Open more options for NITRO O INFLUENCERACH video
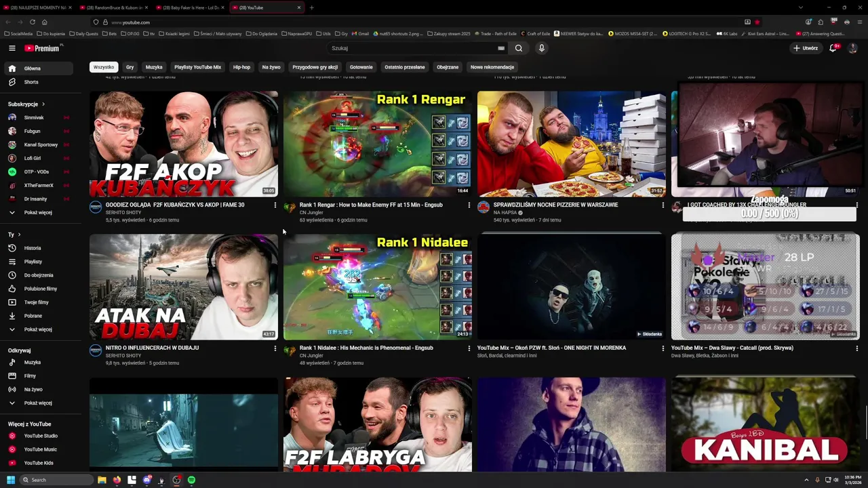This screenshot has width=868, height=488. [275, 348]
